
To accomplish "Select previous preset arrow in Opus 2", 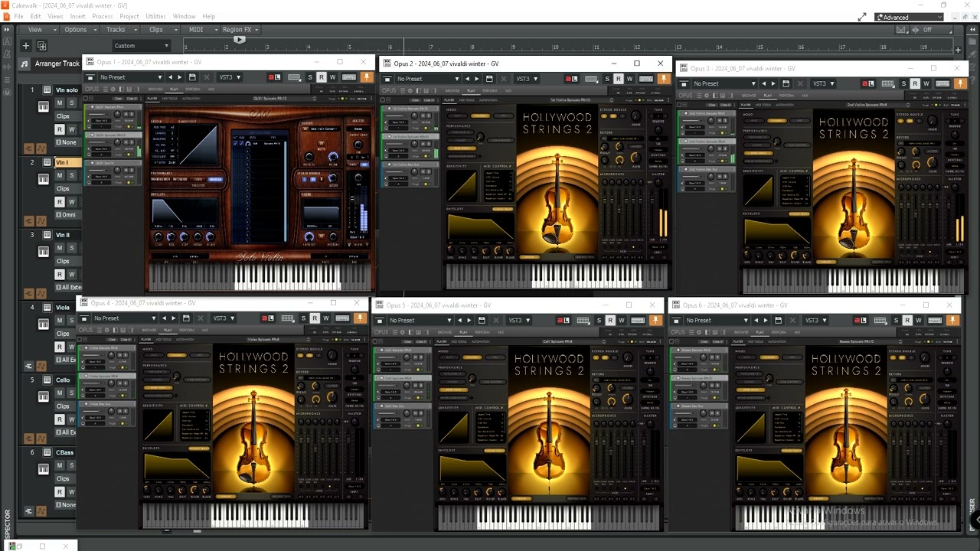I will pos(466,79).
